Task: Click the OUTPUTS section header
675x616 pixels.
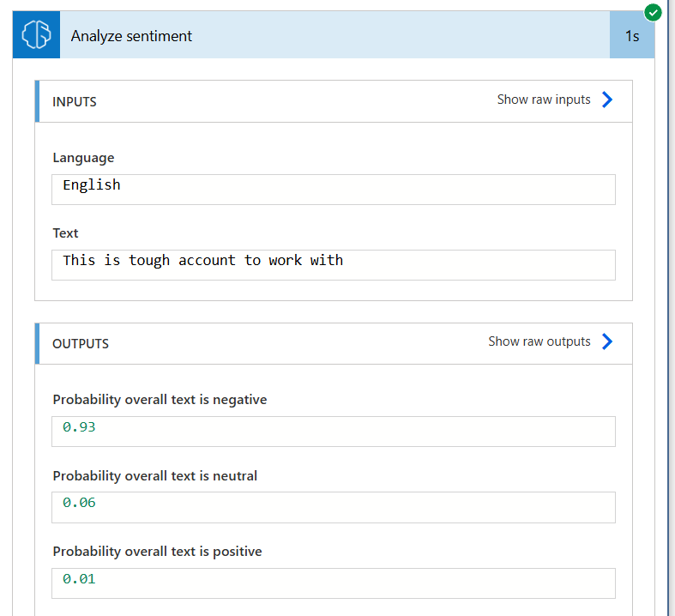Action: [81, 344]
